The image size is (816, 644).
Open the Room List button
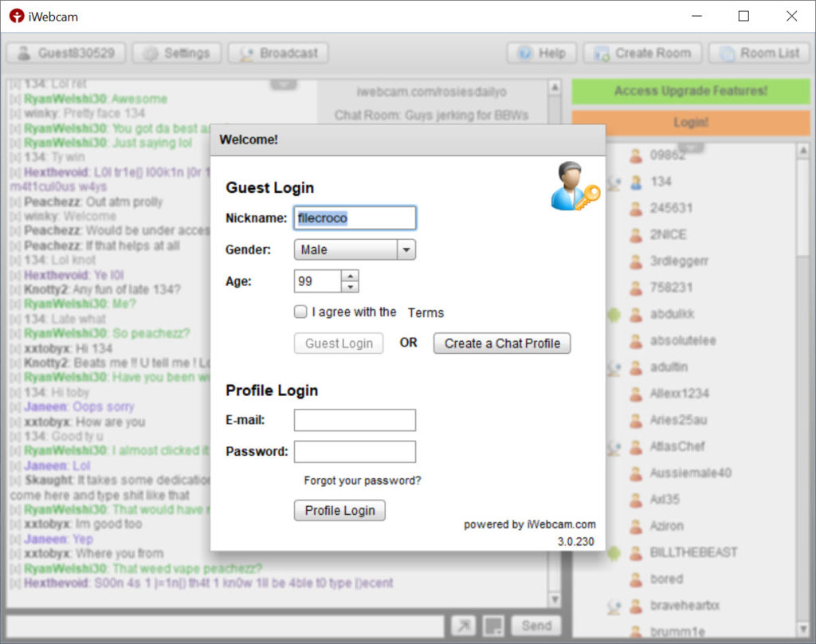click(759, 53)
